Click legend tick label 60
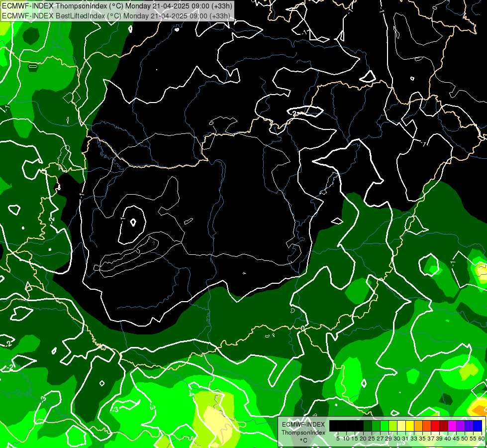The image size is (487, 448). tap(482, 439)
